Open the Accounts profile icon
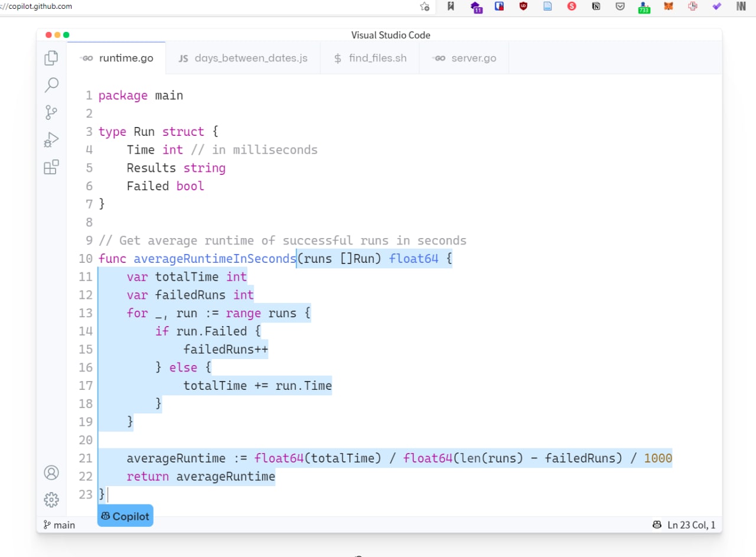Viewport: 756px width, 557px height. pyautogui.click(x=51, y=473)
